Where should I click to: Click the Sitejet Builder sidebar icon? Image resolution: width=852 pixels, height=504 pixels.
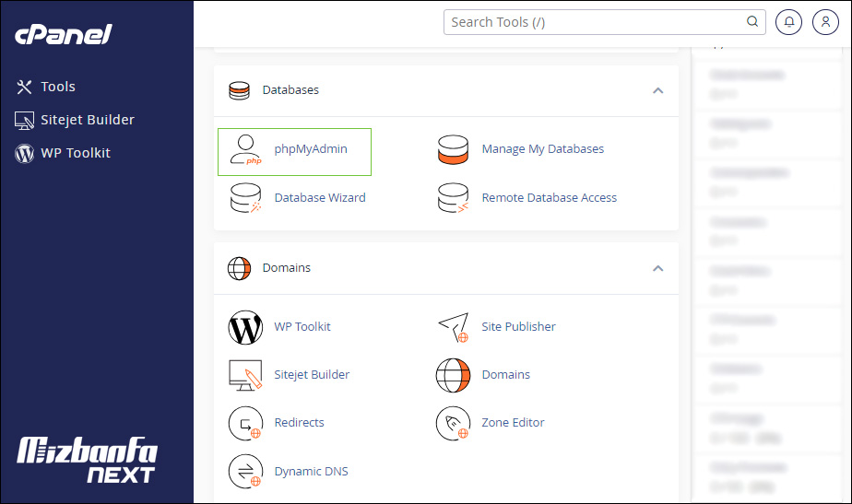[x=25, y=121]
